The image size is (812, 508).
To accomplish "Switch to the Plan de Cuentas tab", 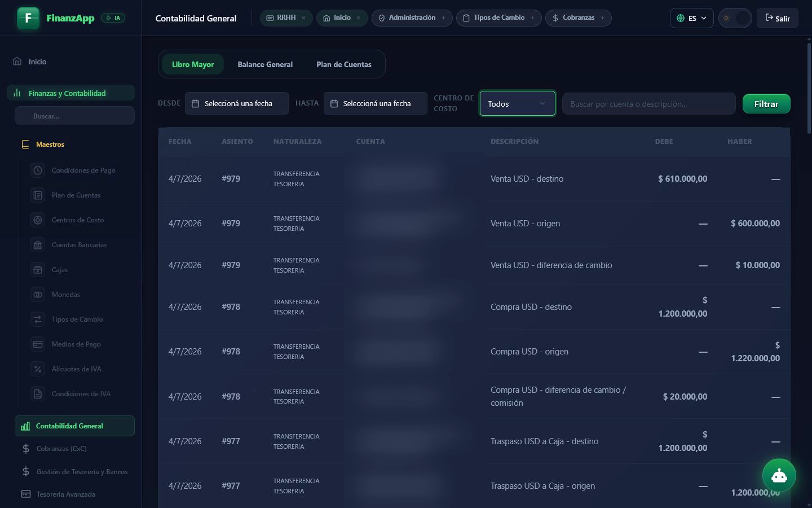I will tap(344, 65).
